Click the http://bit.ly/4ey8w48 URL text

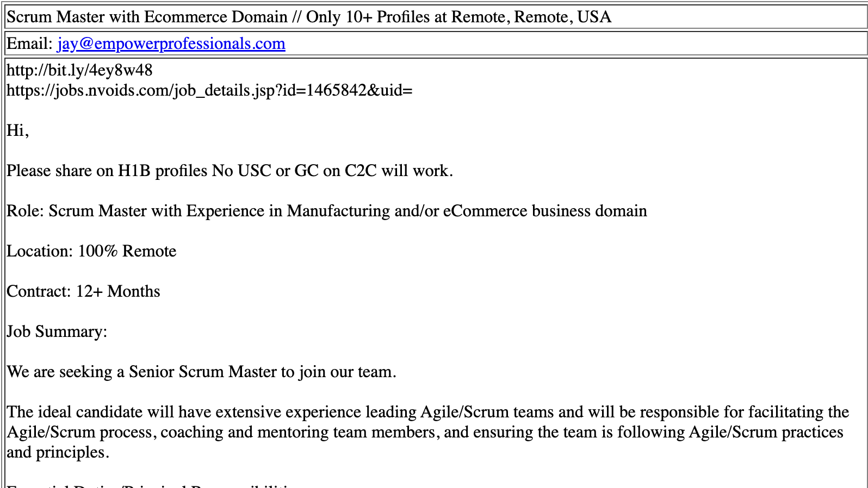pos(79,70)
